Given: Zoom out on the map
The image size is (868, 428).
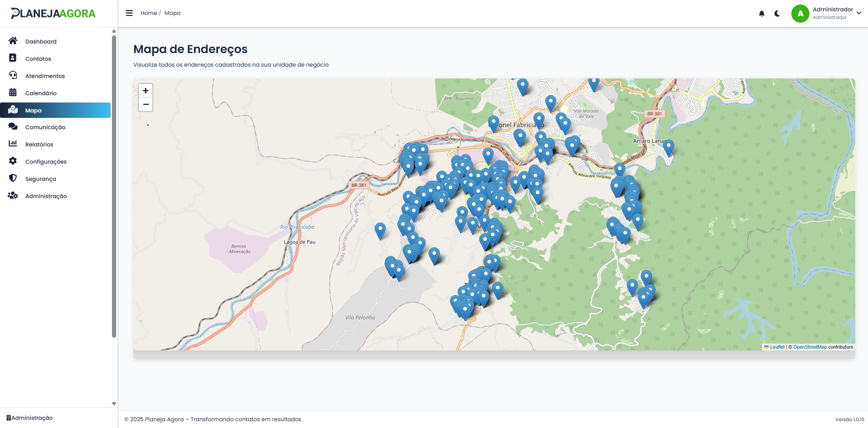Looking at the screenshot, I should tap(146, 104).
